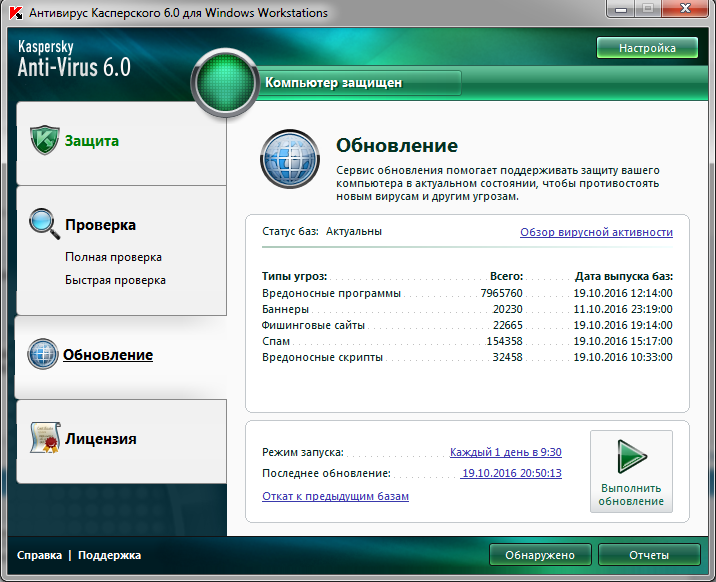Open the Настройка settings button
The width and height of the screenshot is (716, 582).
[x=647, y=48]
